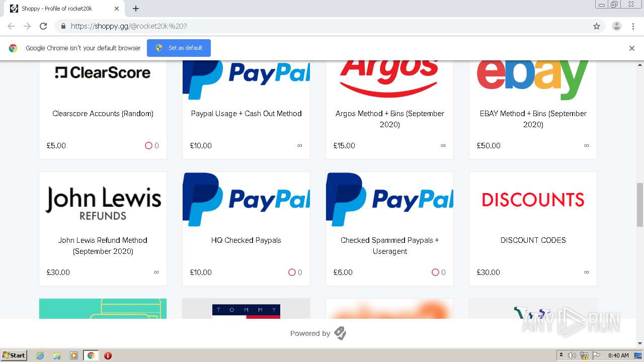Open Paypal Usage + Cash Out Method
644x362 pixels.
click(246, 114)
